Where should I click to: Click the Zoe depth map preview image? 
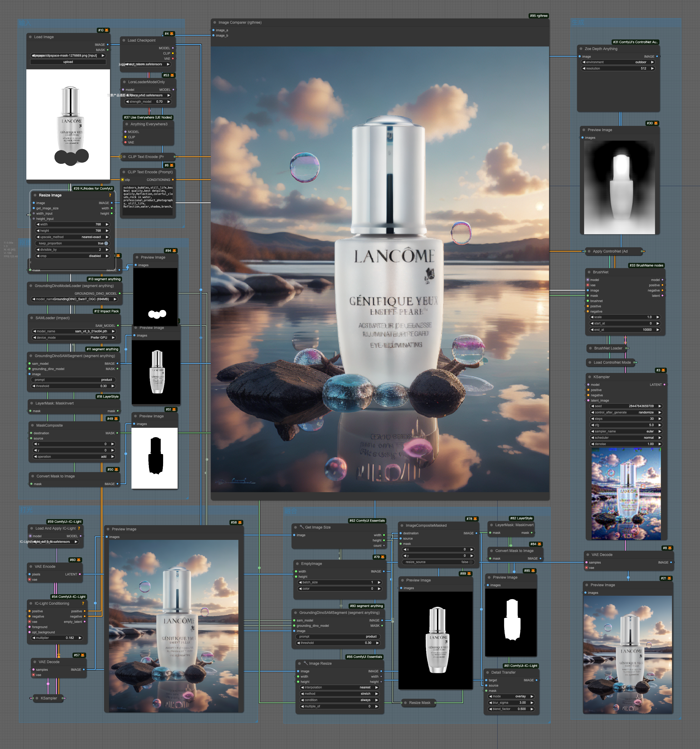(x=619, y=187)
